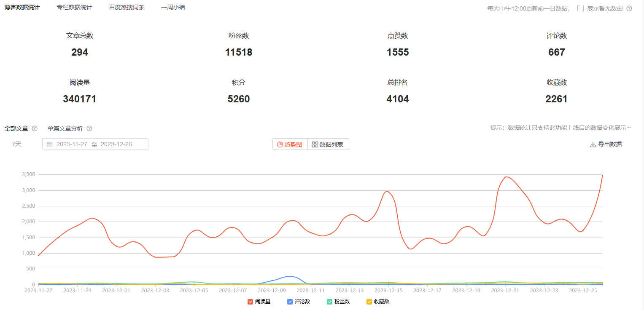The image size is (644, 310).
Task: Set start date 2023-11-27 field
Action: tap(72, 144)
